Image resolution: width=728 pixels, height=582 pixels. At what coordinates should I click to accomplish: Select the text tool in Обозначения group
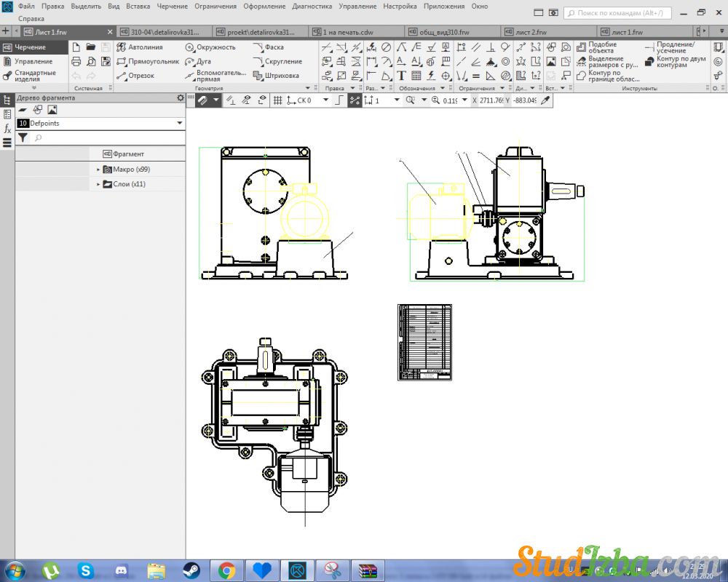point(401,76)
